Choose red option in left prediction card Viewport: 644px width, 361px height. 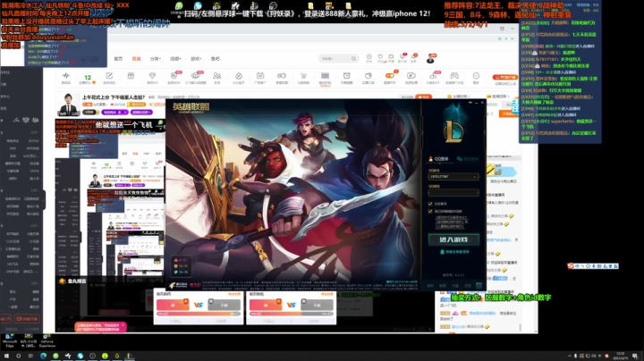[173, 305]
